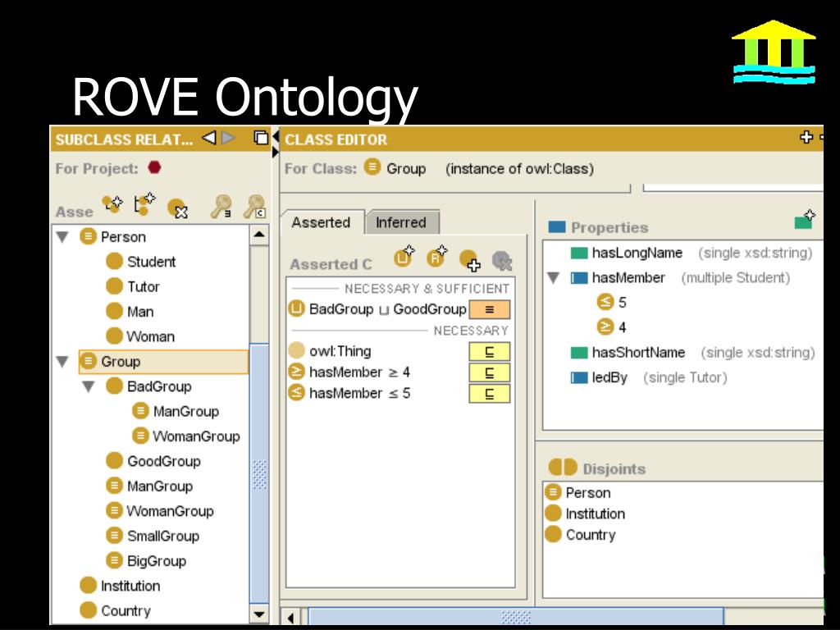Click the class tree scrollbar down arrow
This screenshot has height=630, width=840.
(259, 614)
